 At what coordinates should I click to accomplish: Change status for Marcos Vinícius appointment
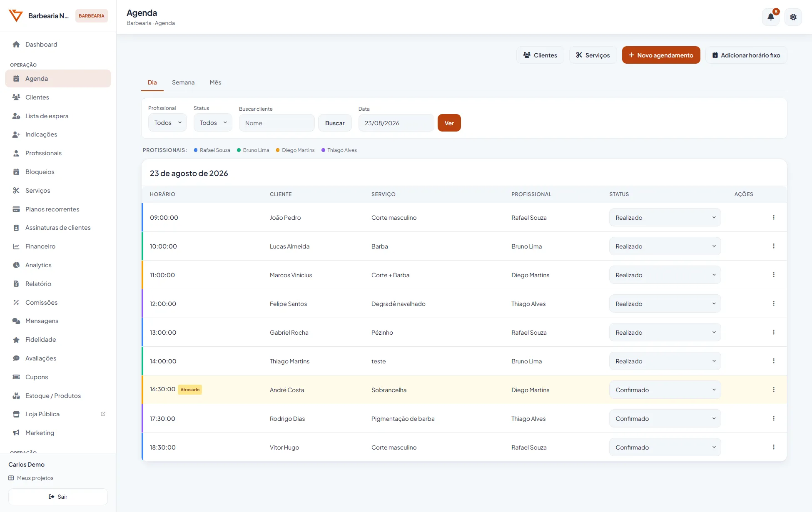(665, 275)
